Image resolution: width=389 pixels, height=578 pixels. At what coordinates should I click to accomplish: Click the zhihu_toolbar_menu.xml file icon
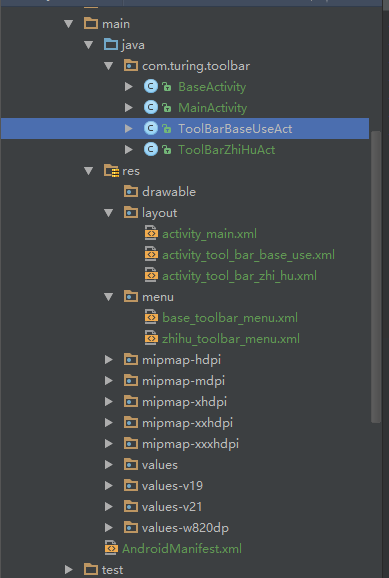[151, 338]
